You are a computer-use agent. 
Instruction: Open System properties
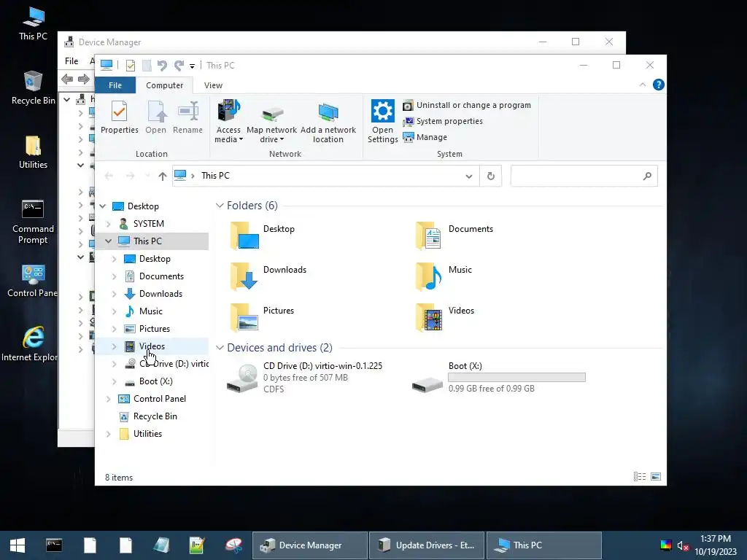443,122
